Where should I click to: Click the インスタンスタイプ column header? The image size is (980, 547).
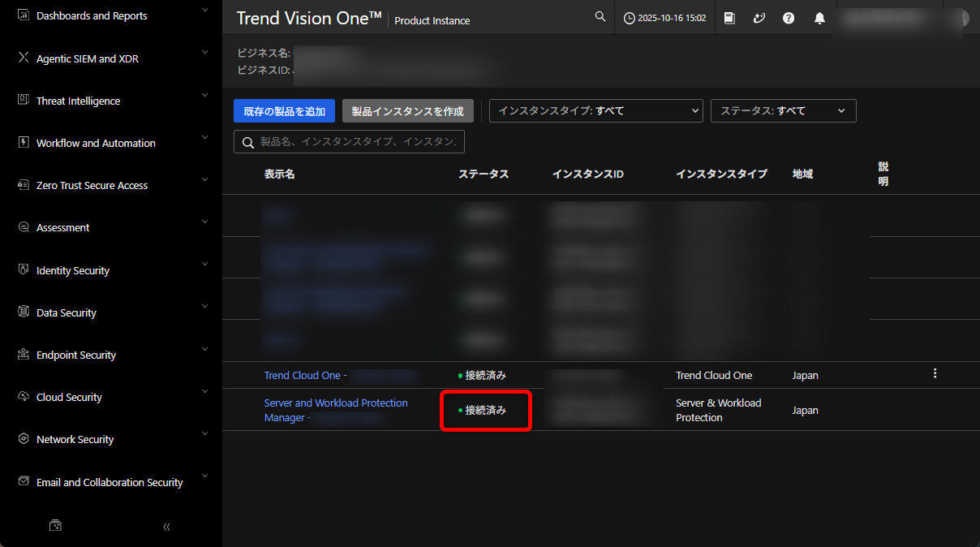pyautogui.click(x=721, y=174)
